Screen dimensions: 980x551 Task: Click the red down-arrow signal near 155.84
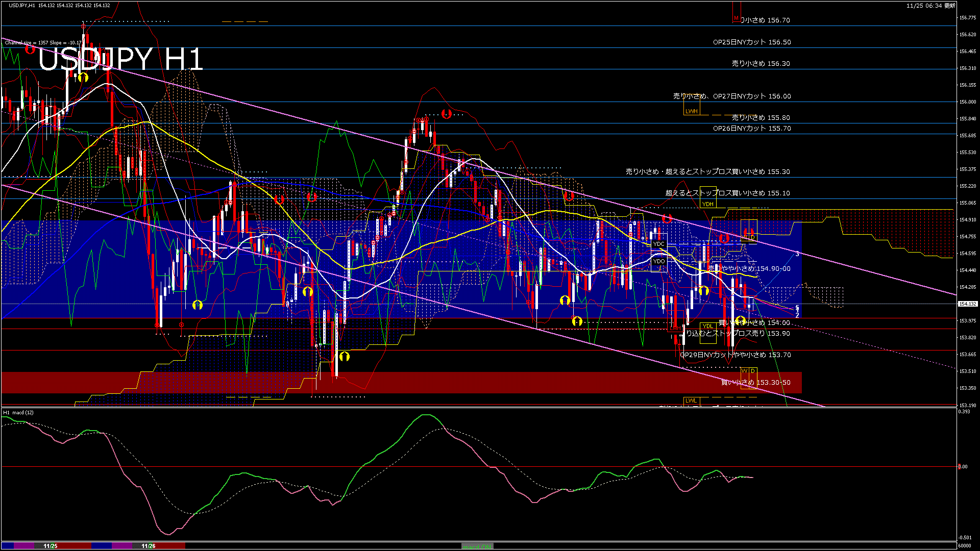tap(447, 114)
